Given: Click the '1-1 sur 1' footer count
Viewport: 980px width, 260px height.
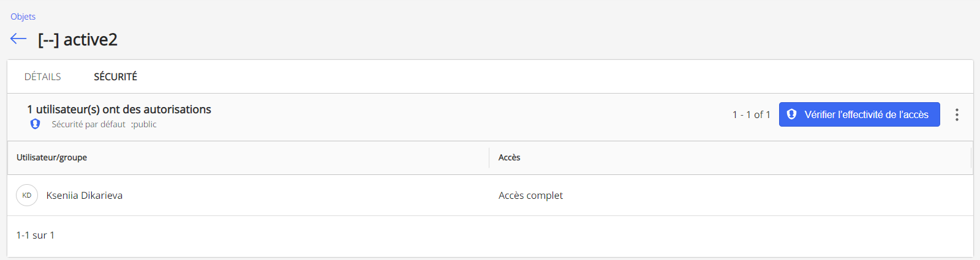Looking at the screenshot, I should pos(35,235).
